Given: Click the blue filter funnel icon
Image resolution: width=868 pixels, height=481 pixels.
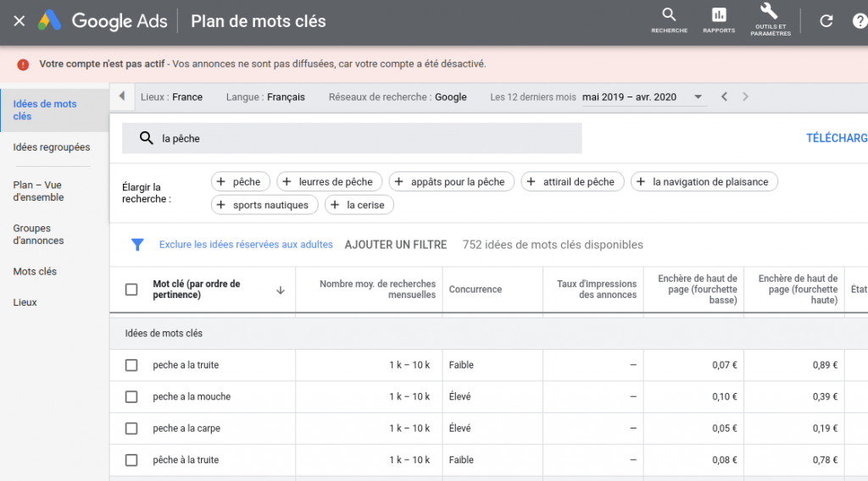Looking at the screenshot, I should click(x=137, y=245).
